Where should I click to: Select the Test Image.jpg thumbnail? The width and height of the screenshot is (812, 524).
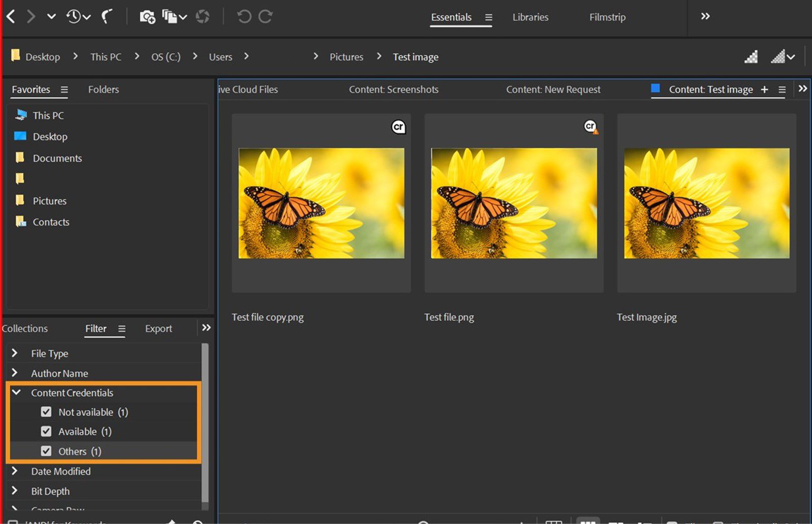pyautogui.click(x=706, y=203)
